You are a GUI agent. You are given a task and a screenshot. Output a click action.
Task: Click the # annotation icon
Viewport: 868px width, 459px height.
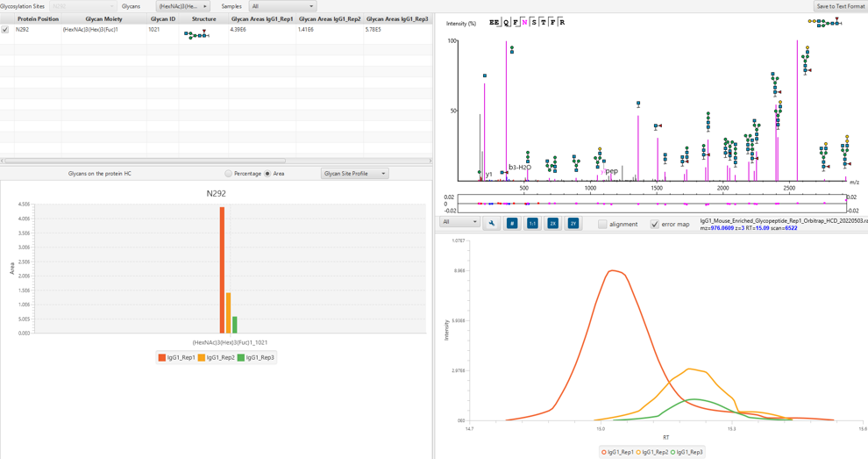[x=512, y=224]
